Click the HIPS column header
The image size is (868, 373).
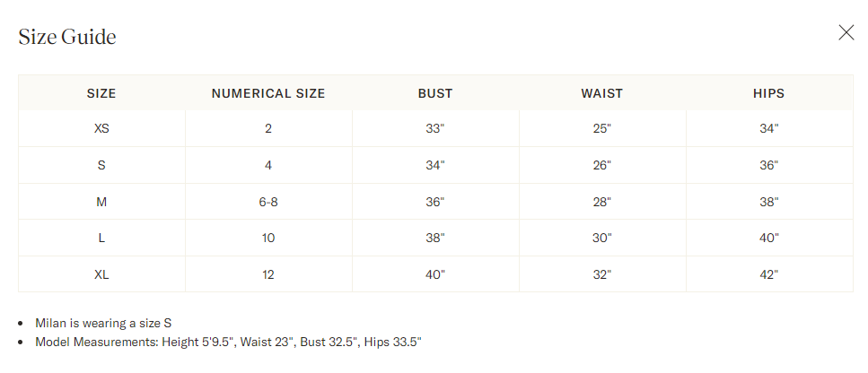769,93
